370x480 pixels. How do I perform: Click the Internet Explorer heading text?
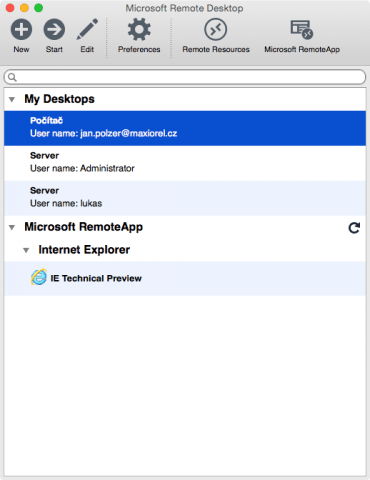tap(84, 250)
